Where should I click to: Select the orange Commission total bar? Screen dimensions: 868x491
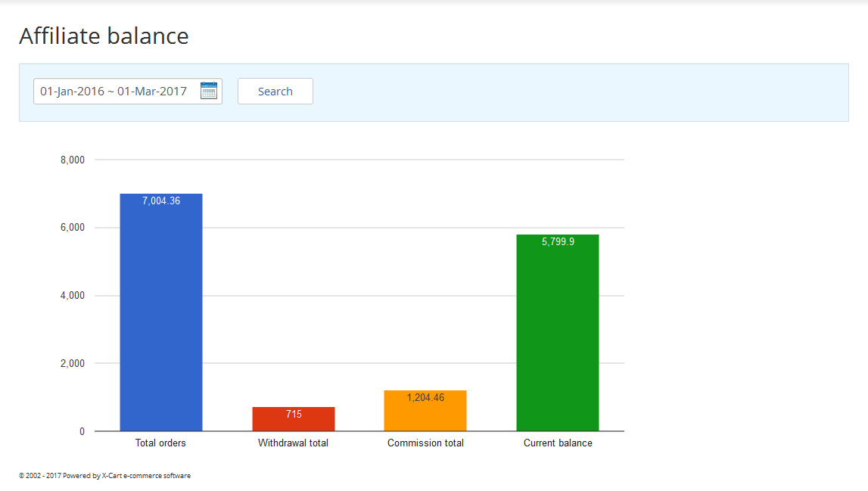pyautogui.click(x=425, y=416)
